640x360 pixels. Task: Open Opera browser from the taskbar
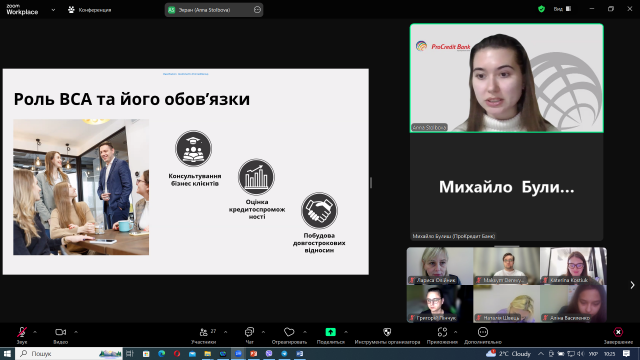tap(177, 353)
